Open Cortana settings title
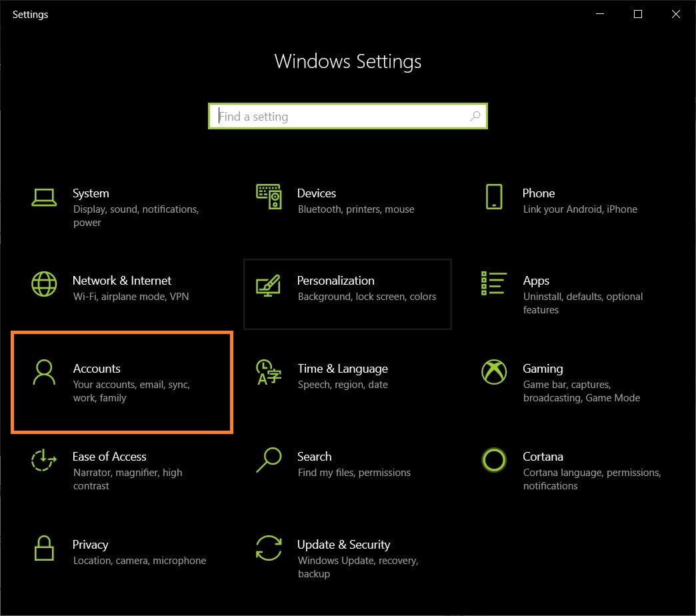This screenshot has width=696, height=616. point(543,457)
